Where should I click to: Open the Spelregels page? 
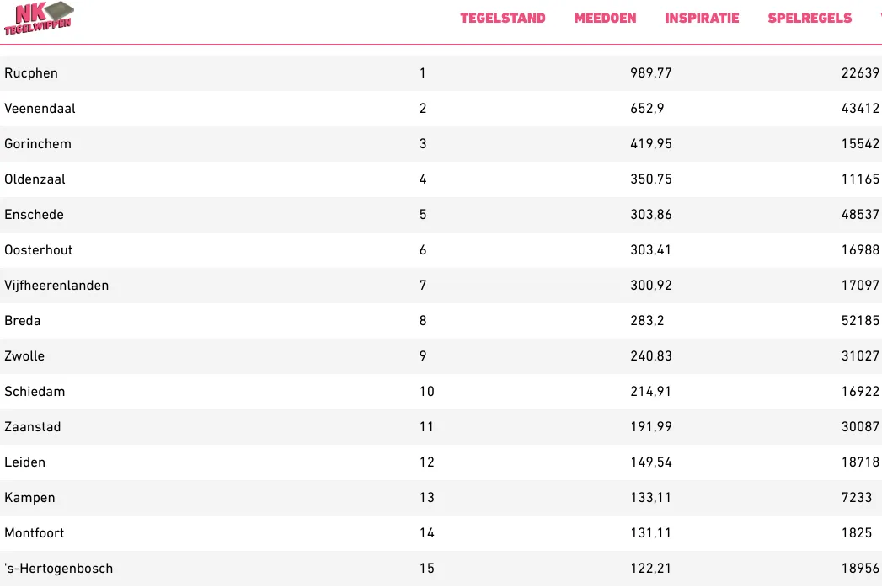[810, 18]
